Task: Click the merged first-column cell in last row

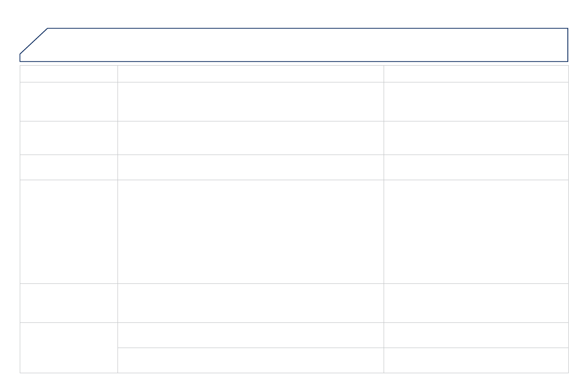Action: tap(69, 348)
